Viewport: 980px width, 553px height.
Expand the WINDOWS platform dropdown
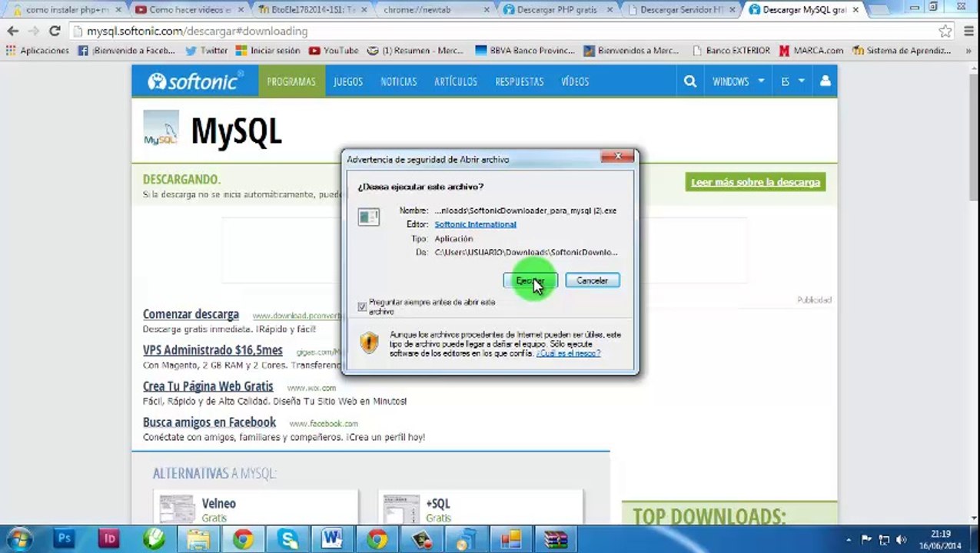pyautogui.click(x=738, y=81)
